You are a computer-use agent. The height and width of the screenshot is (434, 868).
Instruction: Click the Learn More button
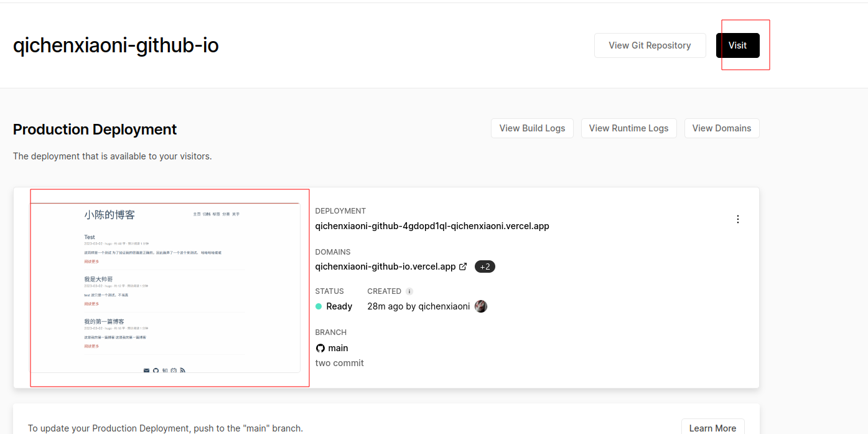pyautogui.click(x=713, y=428)
